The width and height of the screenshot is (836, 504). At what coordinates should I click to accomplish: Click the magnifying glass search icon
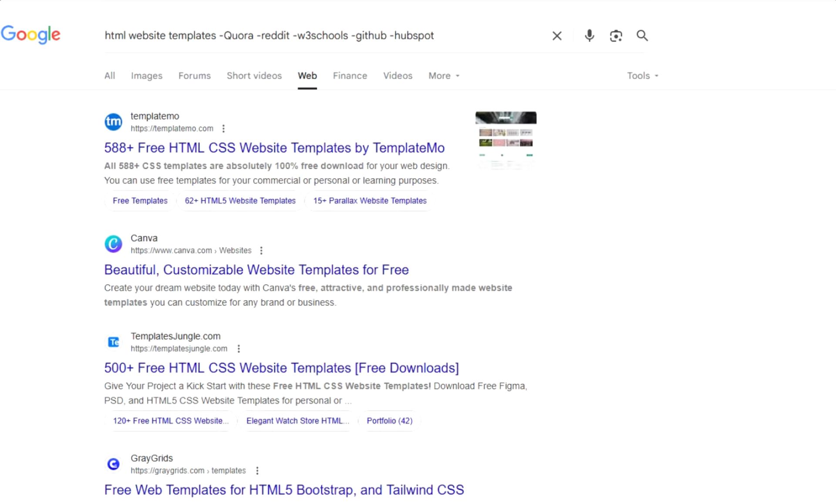point(642,36)
